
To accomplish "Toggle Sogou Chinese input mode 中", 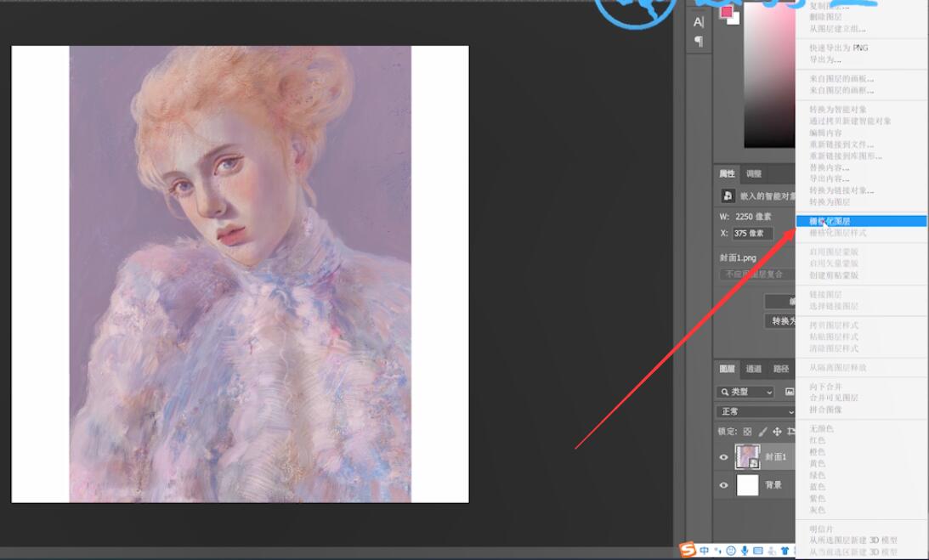I will pyautogui.click(x=704, y=551).
